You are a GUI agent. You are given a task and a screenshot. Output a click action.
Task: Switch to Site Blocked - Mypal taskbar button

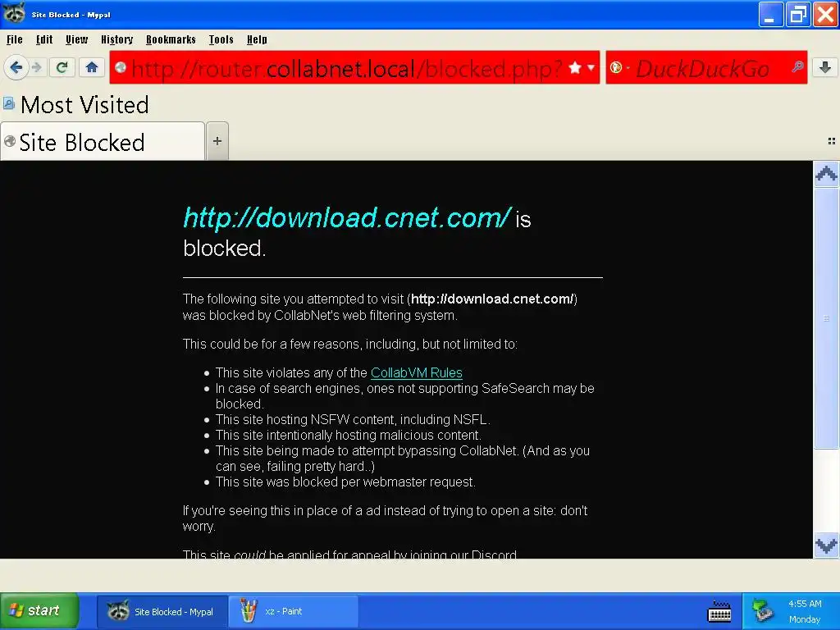[x=162, y=611]
